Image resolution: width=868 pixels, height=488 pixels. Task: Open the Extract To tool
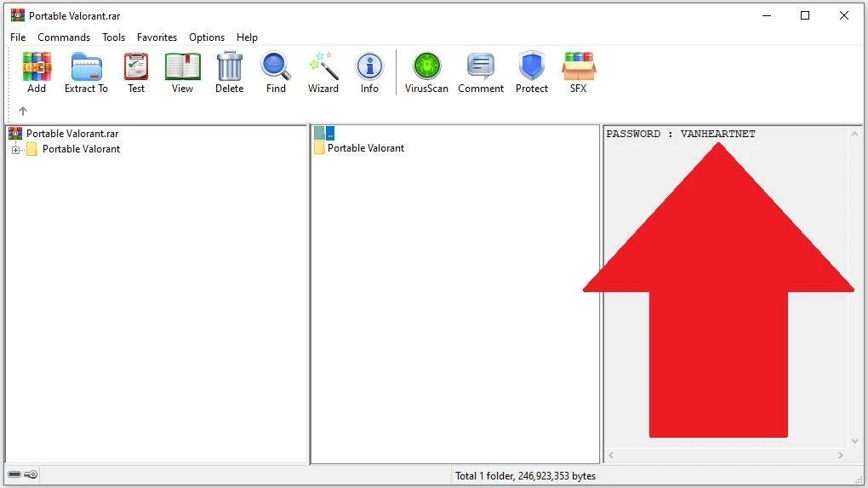click(x=86, y=72)
